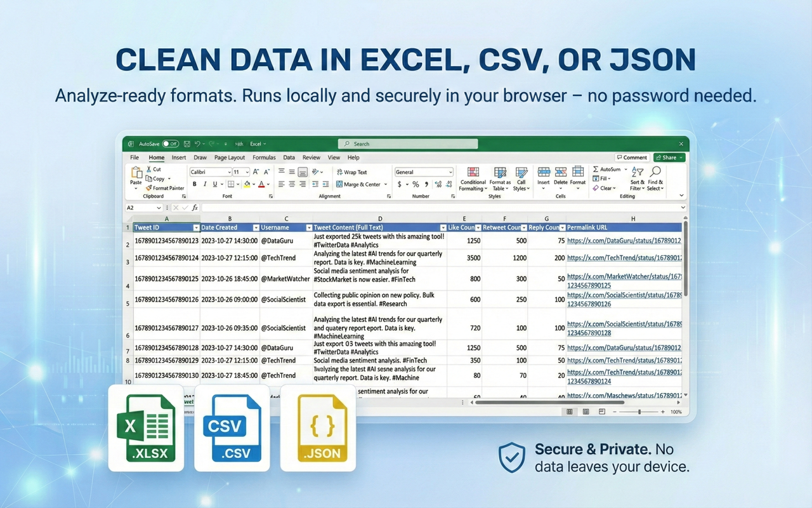This screenshot has height=508, width=812.
Task: Click the Insert cells icon
Action: click(x=544, y=172)
